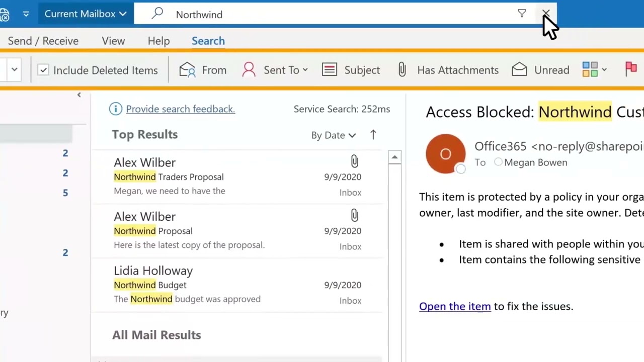Open the View tab
Viewport: 644px width, 362px height.
coord(113,41)
